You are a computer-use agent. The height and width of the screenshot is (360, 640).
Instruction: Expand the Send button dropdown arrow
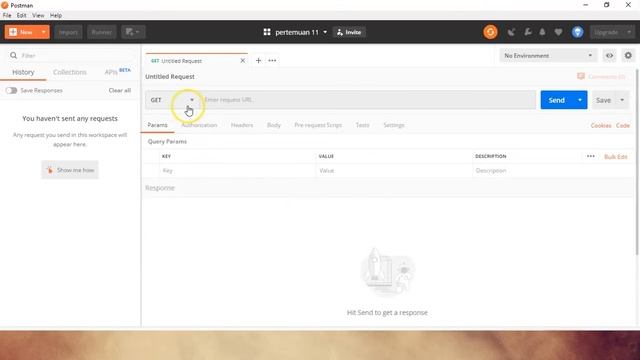(580, 100)
